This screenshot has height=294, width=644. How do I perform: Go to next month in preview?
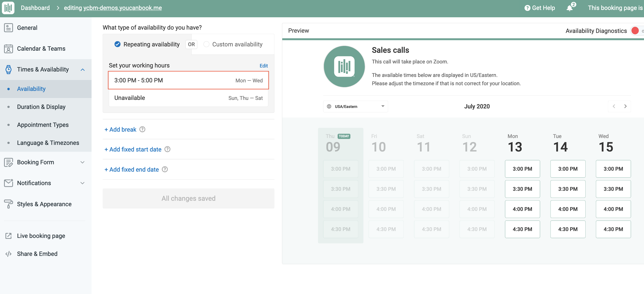tap(625, 106)
